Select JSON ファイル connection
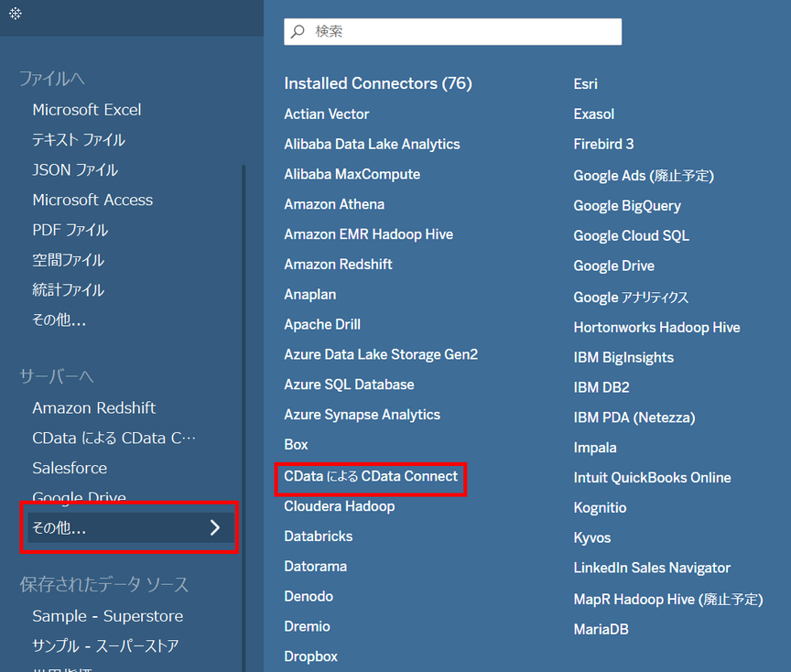 point(75,170)
